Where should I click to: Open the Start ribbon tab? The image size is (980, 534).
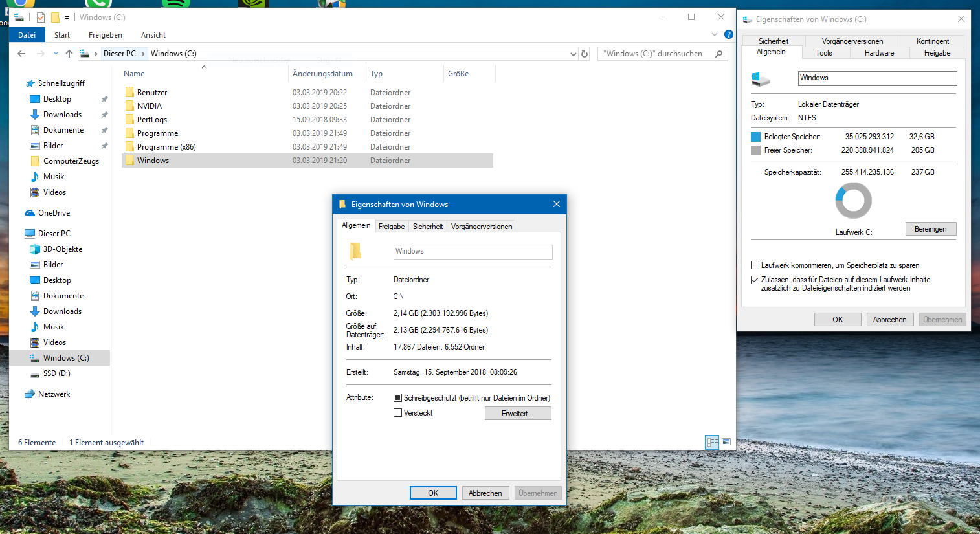pyautogui.click(x=62, y=35)
